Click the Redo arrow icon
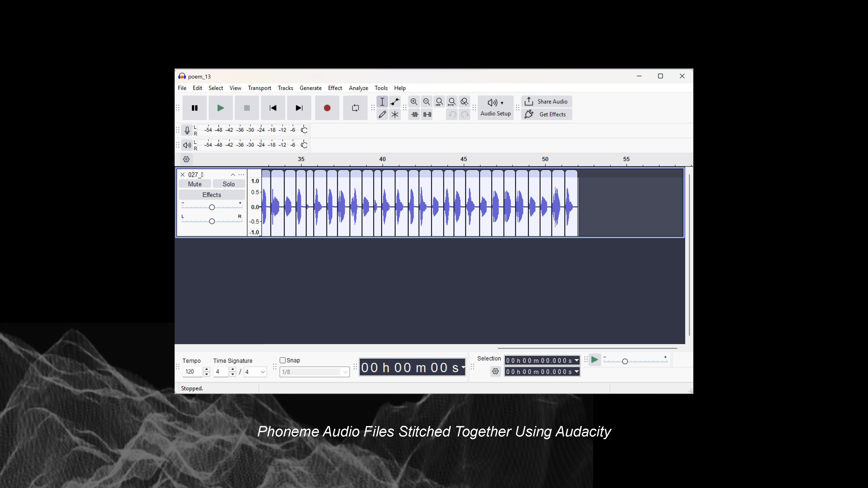The image size is (868, 488). 465,115
